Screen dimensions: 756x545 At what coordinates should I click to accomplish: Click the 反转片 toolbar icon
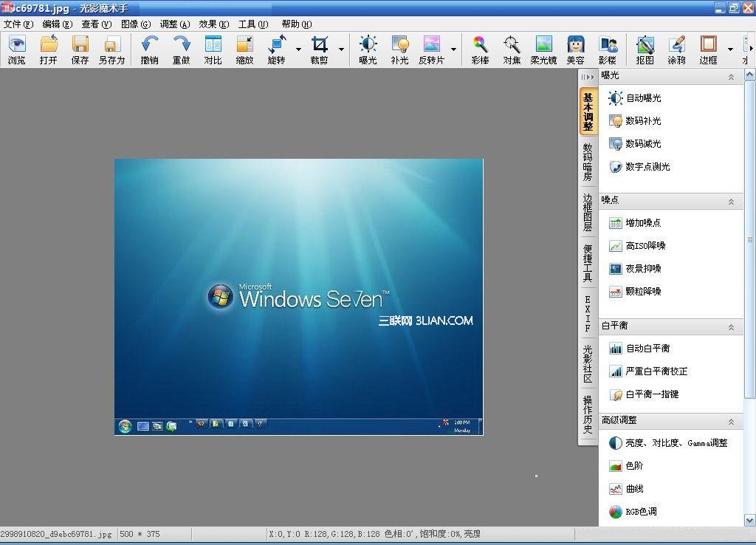point(431,49)
